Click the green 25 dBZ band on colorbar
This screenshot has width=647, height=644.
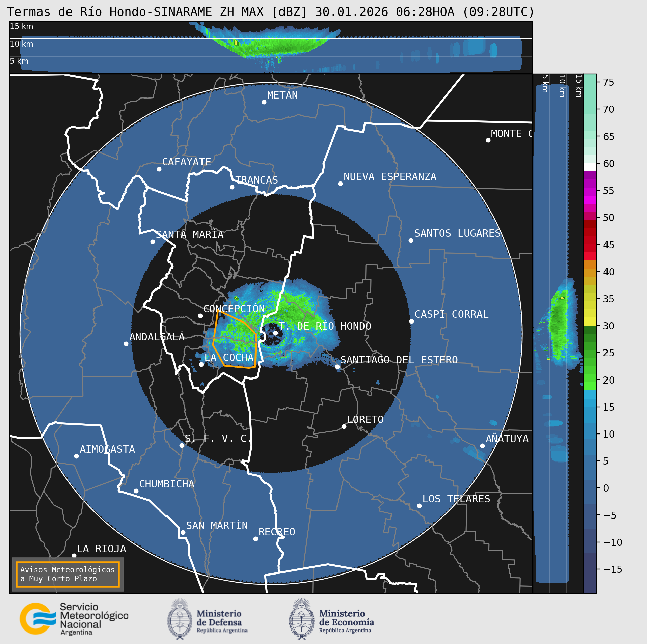coord(590,353)
